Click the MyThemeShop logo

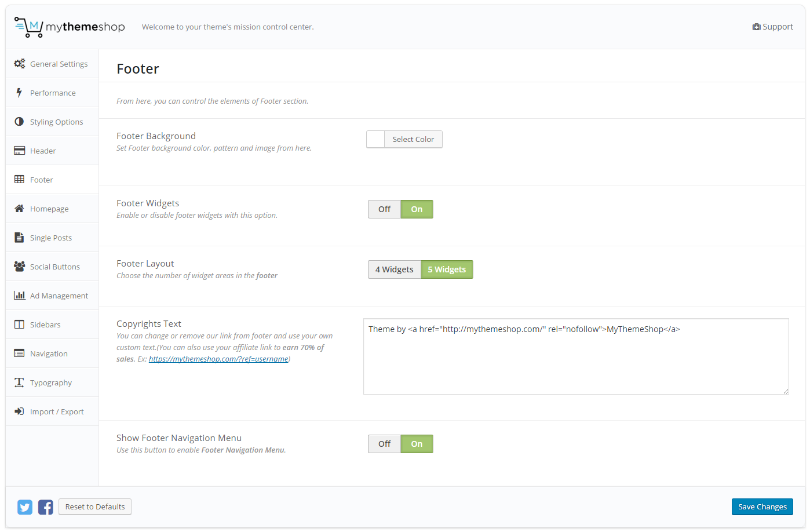point(68,26)
